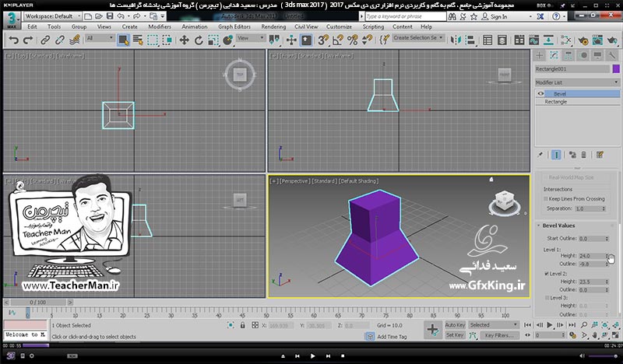Enable the 3D Snaps toggle
The height and width of the screenshot is (364, 623).
point(323,40)
